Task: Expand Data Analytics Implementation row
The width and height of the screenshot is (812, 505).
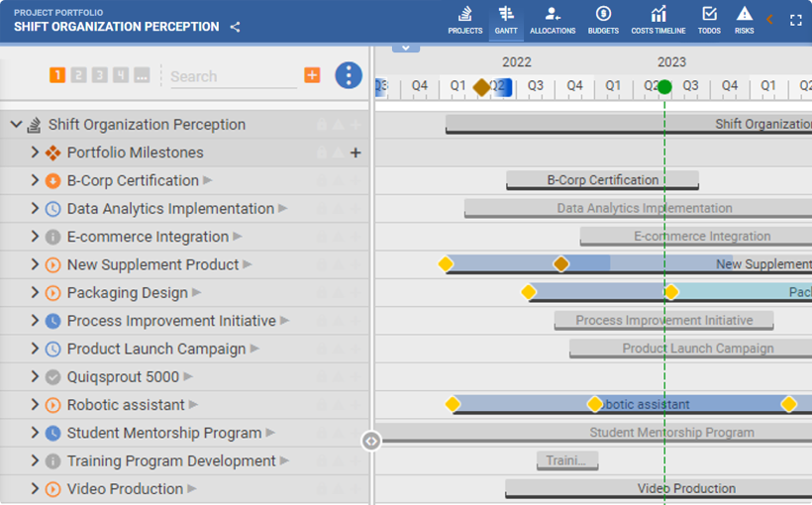Action: pyautogui.click(x=35, y=208)
